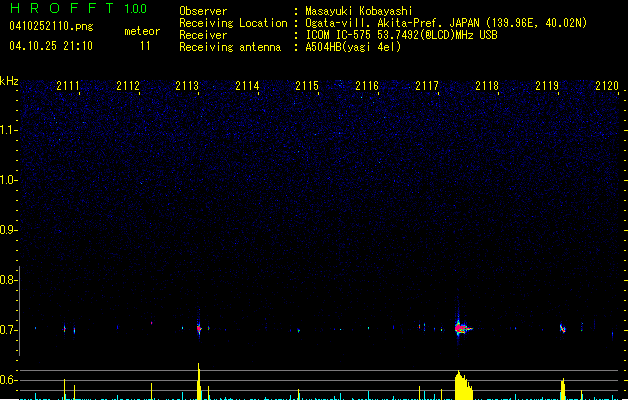Click the 0.6 kHz frequency tick label
Image resolution: width=629 pixels, height=400 pixels.
pyautogui.click(x=8, y=380)
